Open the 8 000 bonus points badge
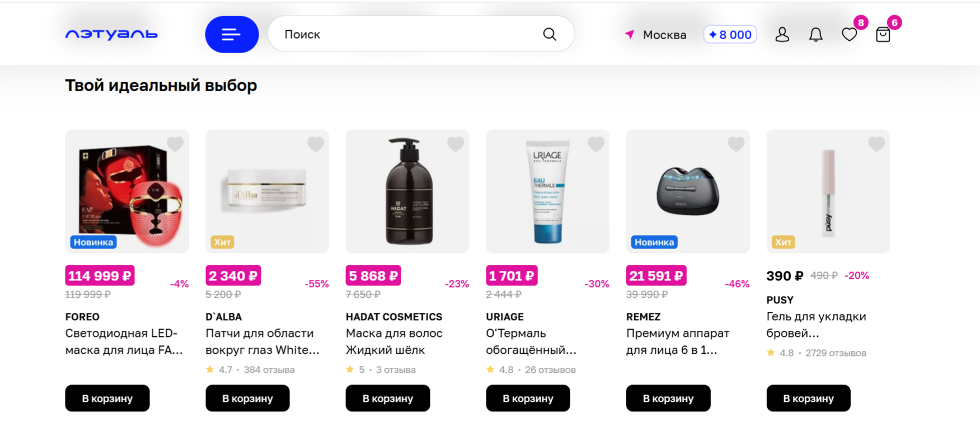This screenshot has width=980, height=445. (730, 35)
